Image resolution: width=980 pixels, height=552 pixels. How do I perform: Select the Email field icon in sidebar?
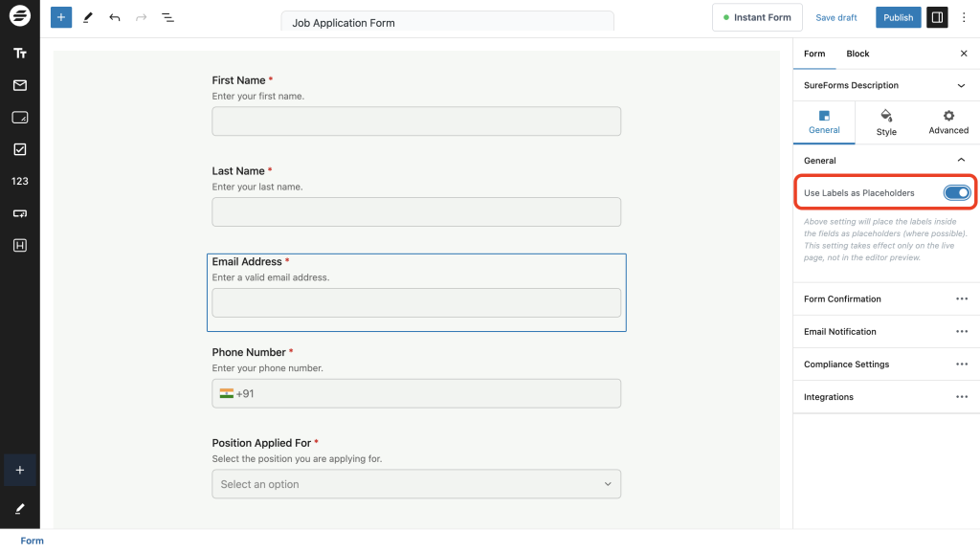[19, 84]
